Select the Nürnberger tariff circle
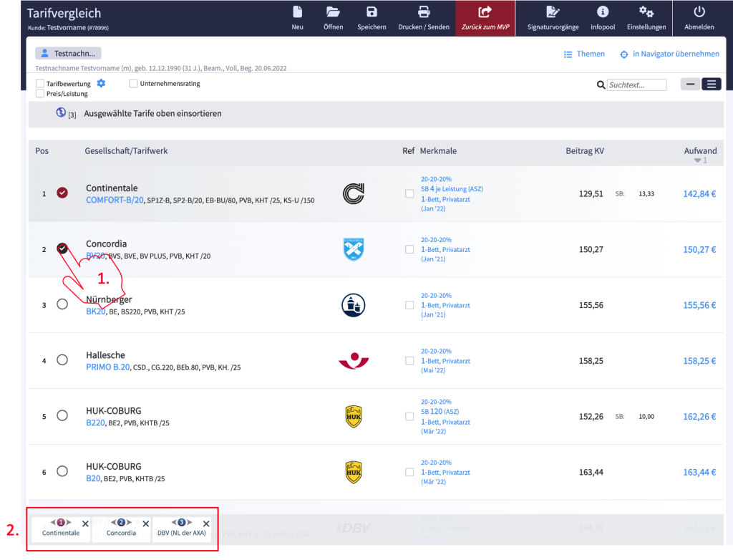Image resolution: width=733 pixels, height=560 pixels. pyautogui.click(x=62, y=304)
